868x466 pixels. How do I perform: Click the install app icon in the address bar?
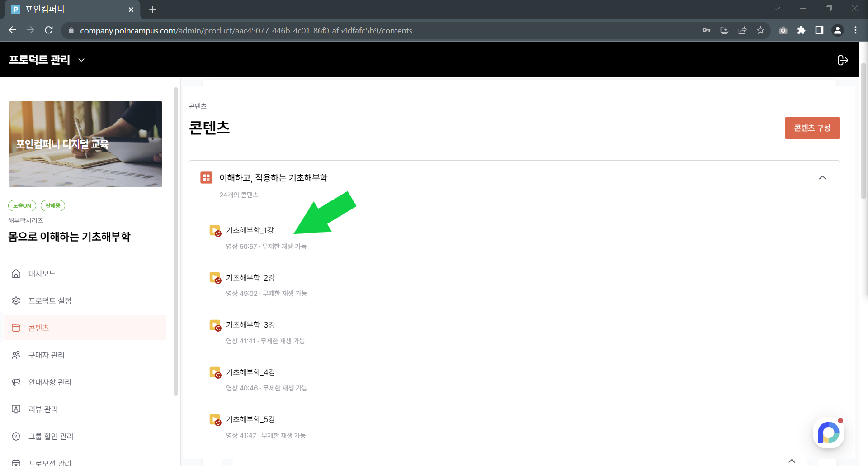[x=725, y=30]
